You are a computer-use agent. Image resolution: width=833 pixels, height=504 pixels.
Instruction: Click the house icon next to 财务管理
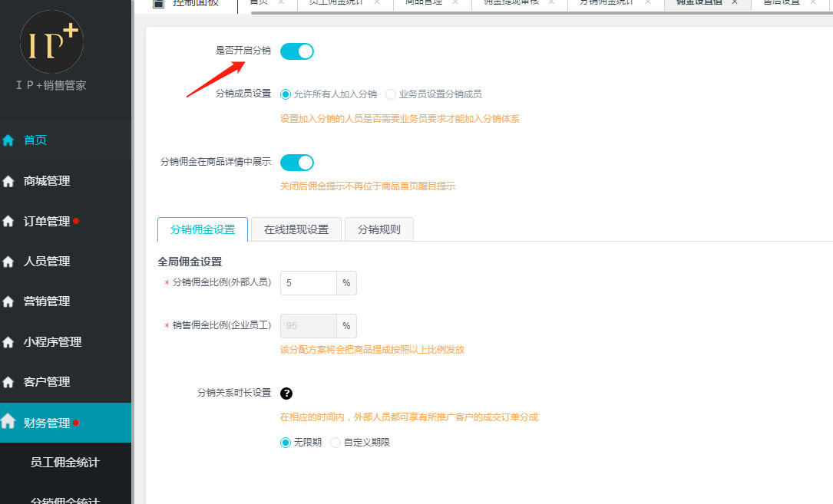(x=8, y=422)
